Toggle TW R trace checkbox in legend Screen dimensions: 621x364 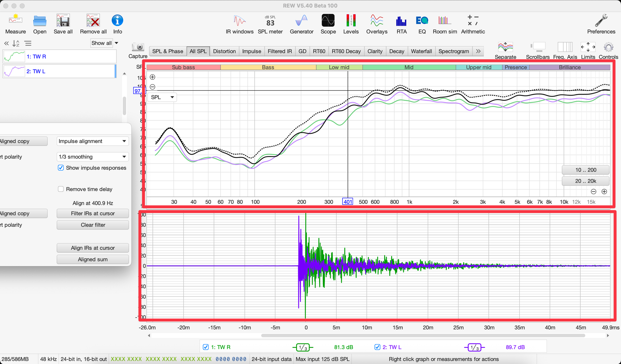click(206, 347)
